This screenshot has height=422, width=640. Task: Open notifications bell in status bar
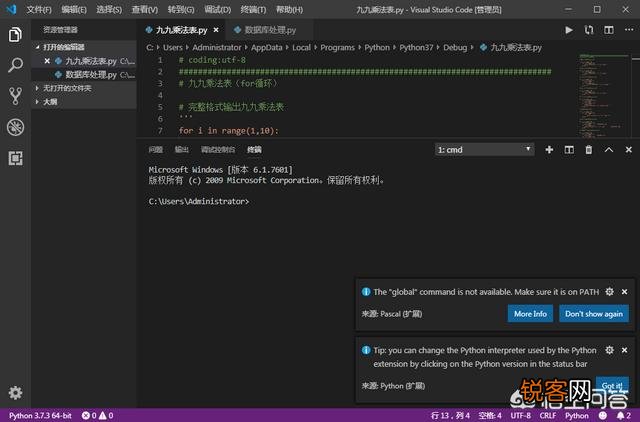(623, 415)
